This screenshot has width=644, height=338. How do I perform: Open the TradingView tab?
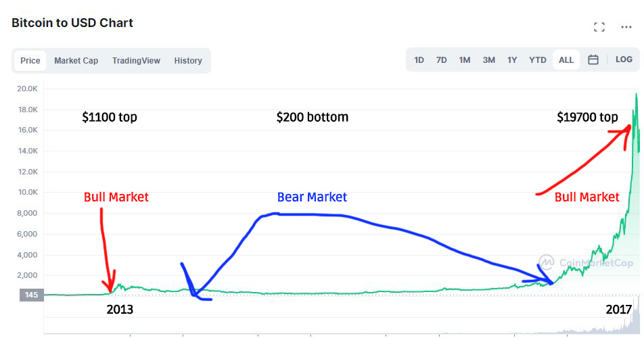pyautogui.click(x=136, y=61)
